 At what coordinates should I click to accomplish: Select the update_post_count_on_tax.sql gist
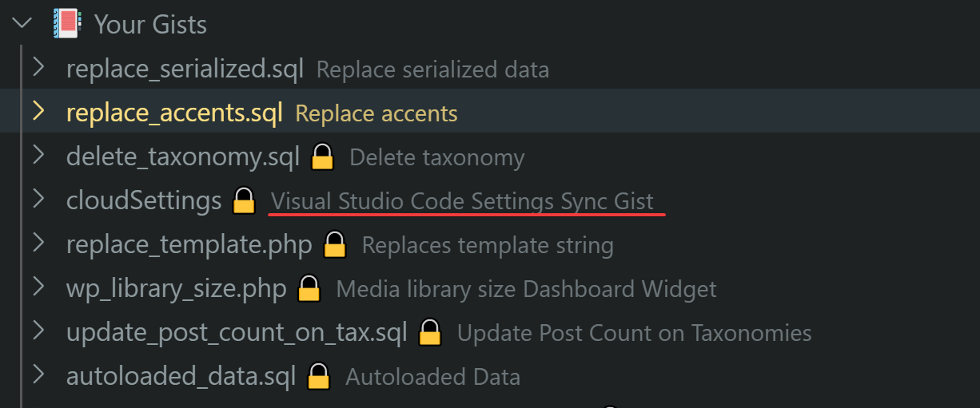(x=237, y=332)
